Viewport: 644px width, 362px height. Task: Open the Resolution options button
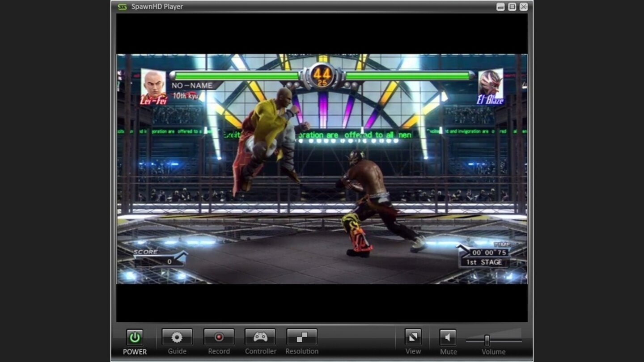(x=302, y=337)
